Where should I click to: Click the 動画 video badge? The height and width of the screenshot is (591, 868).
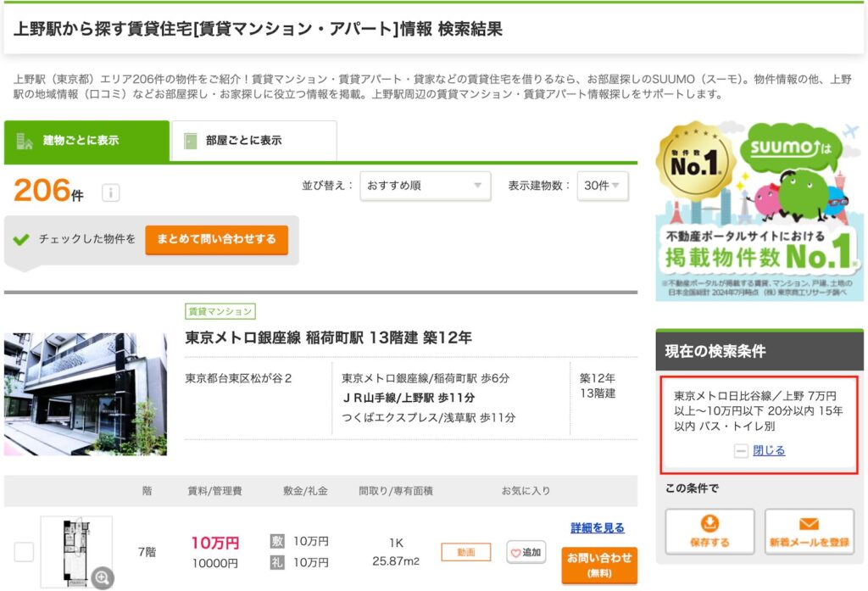(465, 552)
